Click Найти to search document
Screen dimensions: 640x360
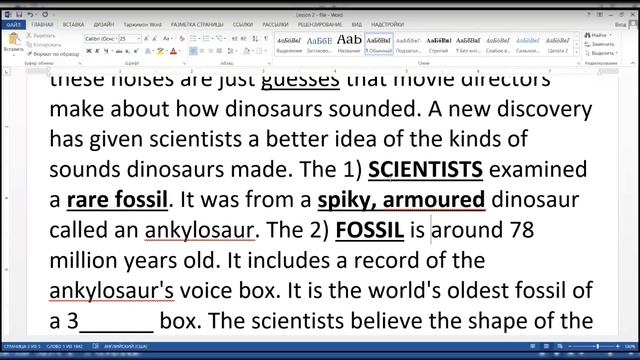(x=598, y=36)
